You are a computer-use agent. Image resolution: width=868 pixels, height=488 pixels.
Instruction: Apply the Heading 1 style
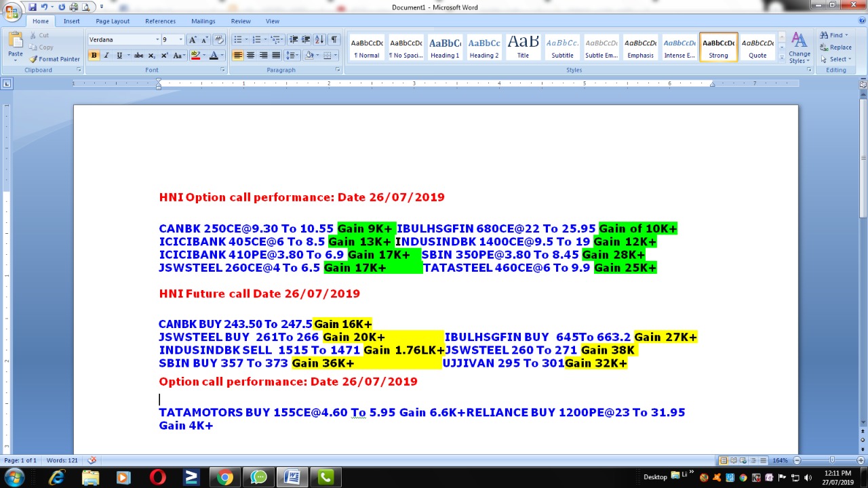click(x=445, y=47)
